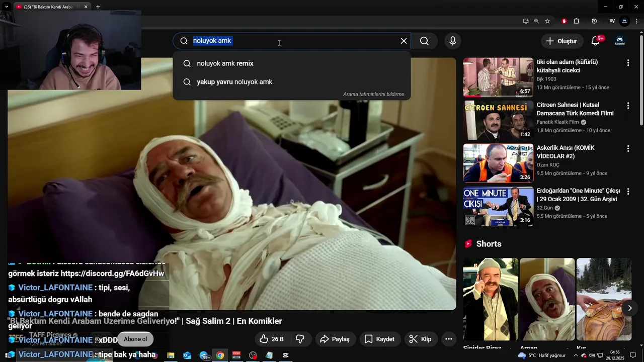This screenshot has width=644, height=362.
Task: Close the YouTube browser tab
Action: pos(86,7)
